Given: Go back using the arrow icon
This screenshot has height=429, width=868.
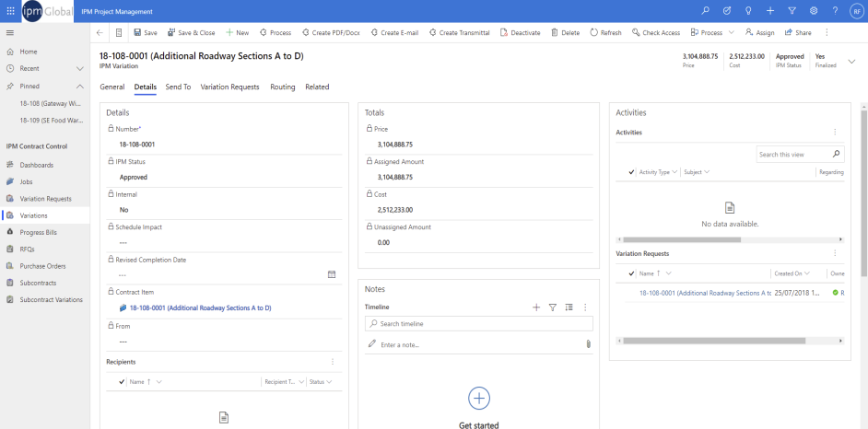Looking at the screenshot, I should (100, 32).
